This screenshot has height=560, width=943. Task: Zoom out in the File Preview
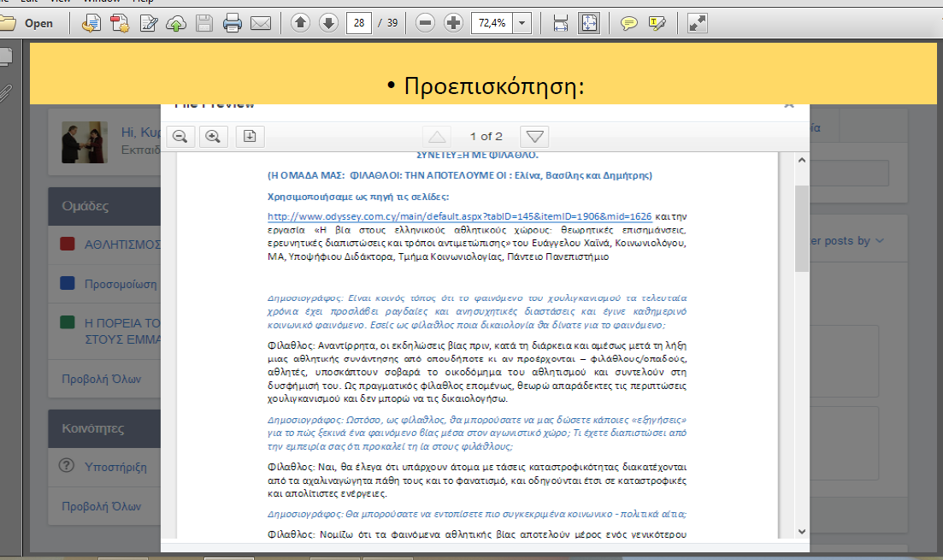coord(180,137)
